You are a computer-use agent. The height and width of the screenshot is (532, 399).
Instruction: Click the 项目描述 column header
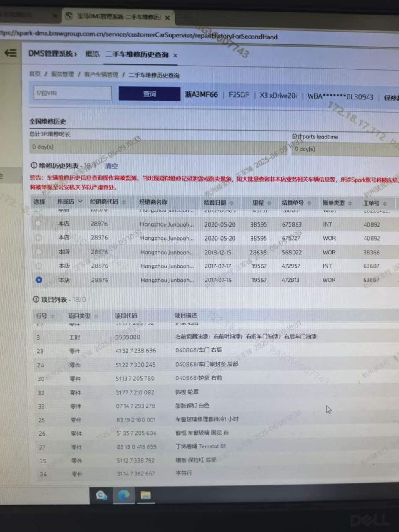186,315
